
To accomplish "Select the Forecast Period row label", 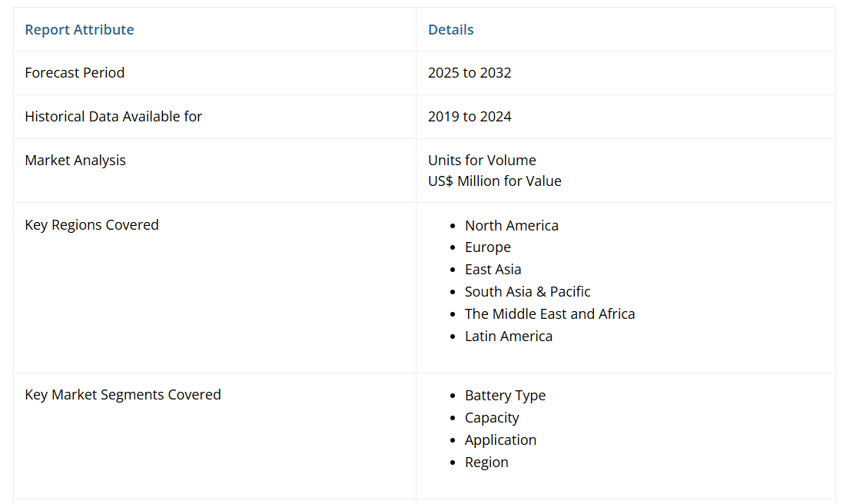I will click(75, 73).
